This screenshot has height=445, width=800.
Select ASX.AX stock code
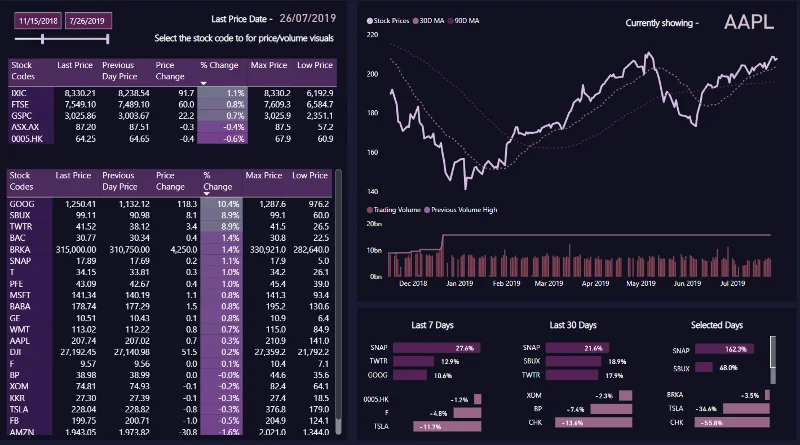pos(25,127)
